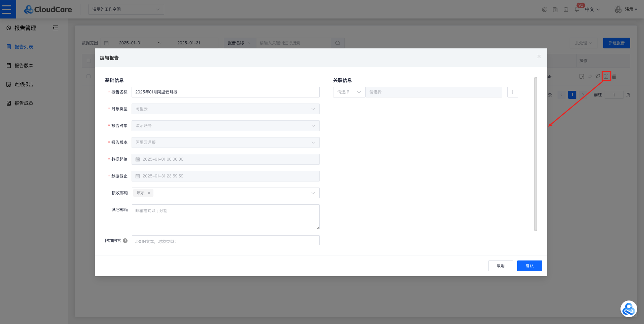The height and width of the screenshot is (324, 644).
Task: Open 报告版本 in the sidebar
Action: pyautogui.click(x=24, y=66)
